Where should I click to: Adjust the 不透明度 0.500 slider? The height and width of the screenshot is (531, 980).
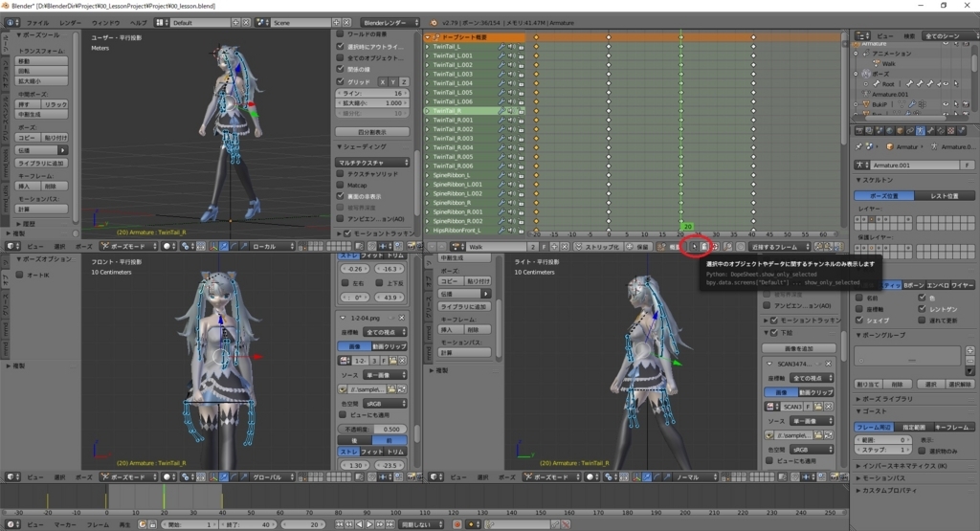(372, 430)
